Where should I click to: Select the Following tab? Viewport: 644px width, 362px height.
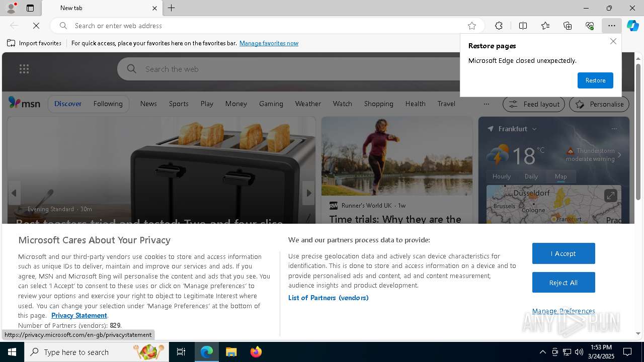[x=108, y=104]
